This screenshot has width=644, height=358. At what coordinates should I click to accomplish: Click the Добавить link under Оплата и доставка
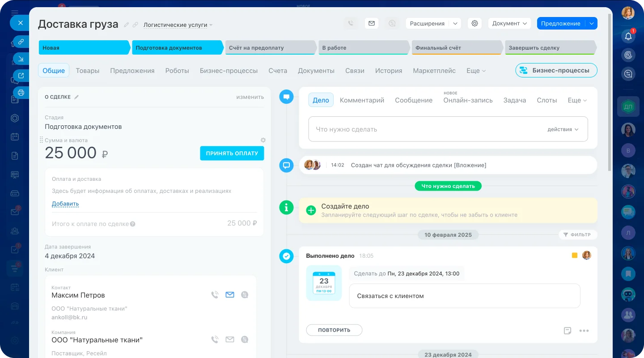tap(65, 204)
